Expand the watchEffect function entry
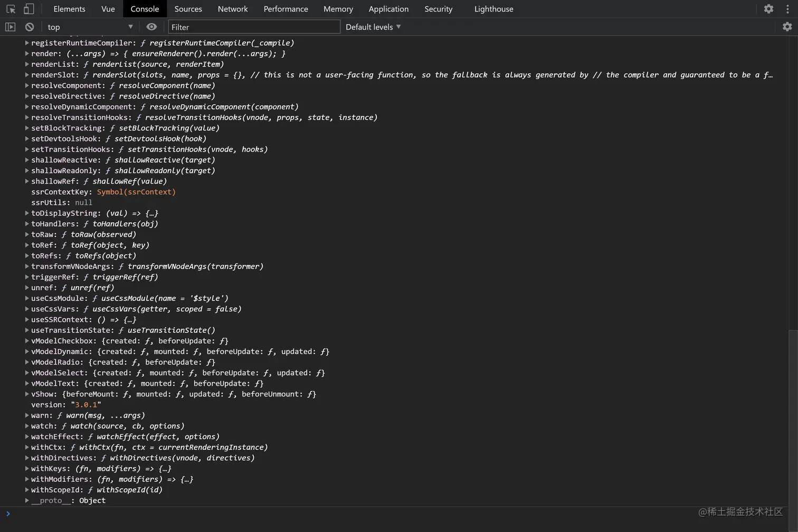Viewport: 798px width, 532px height. (x=27, y=436)
